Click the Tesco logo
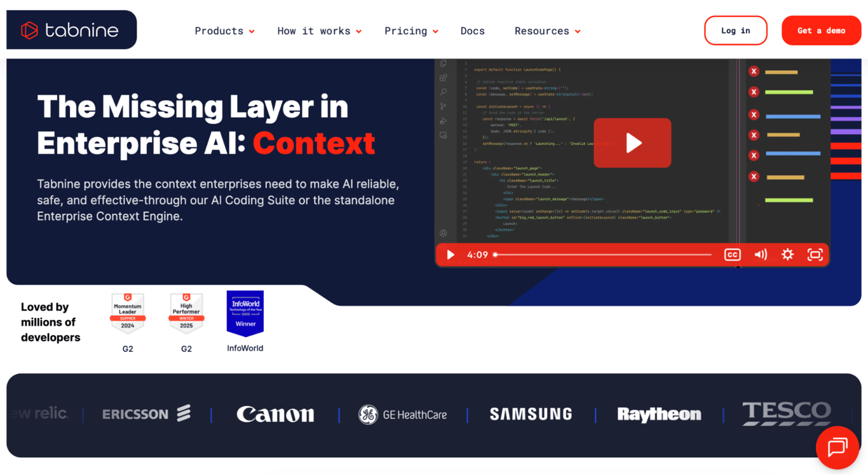868x475 pixels. click(787, 413)
